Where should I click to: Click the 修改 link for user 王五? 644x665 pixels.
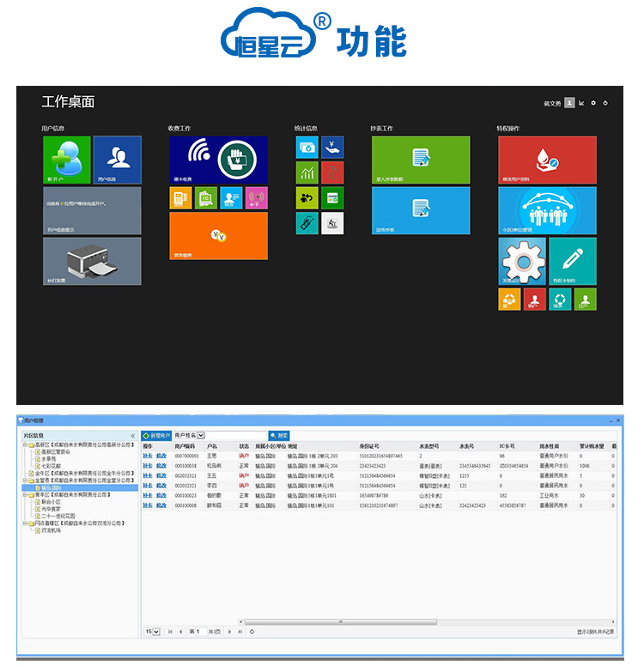(x=161, y=476)
